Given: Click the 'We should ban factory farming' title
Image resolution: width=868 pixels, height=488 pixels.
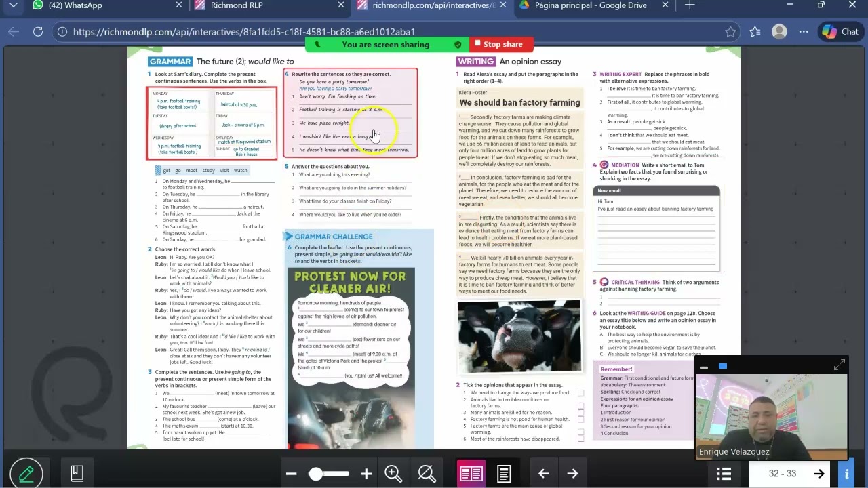Looking at the screenshot, I should click(519, 103).
